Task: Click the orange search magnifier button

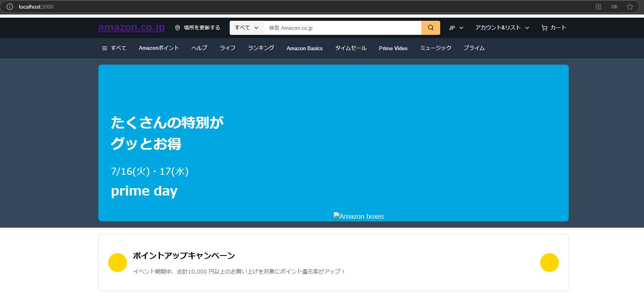Action: coord(430,28)
